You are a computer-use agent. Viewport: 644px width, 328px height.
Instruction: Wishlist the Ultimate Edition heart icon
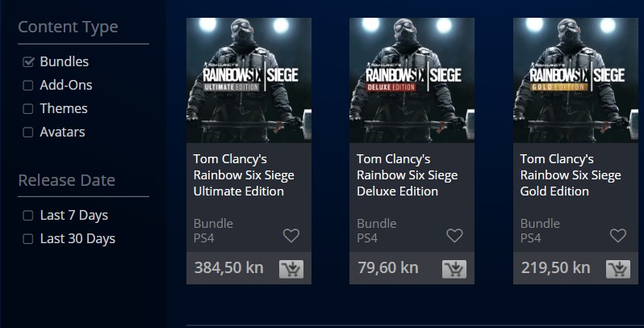click(291, 236)
